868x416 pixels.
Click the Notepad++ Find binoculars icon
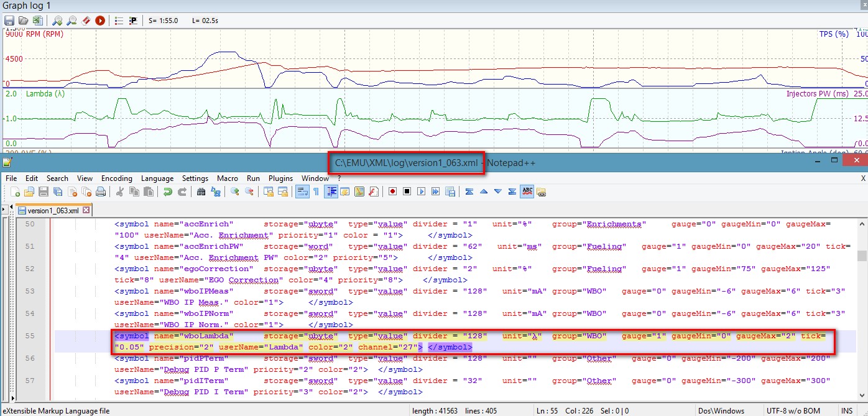[201, 192]
